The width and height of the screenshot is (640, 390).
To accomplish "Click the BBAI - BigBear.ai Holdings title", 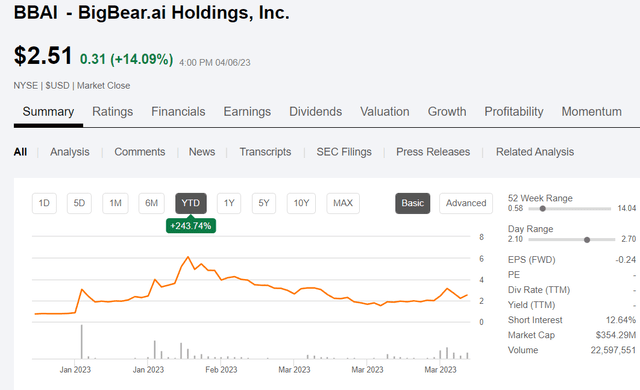I will tap(151, 13).
